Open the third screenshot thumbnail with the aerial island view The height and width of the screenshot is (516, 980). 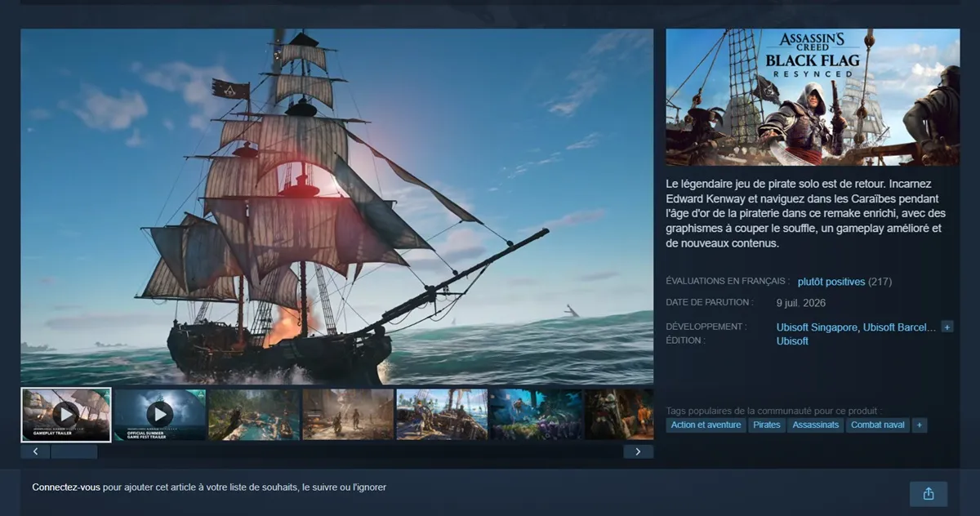[254, 415]
